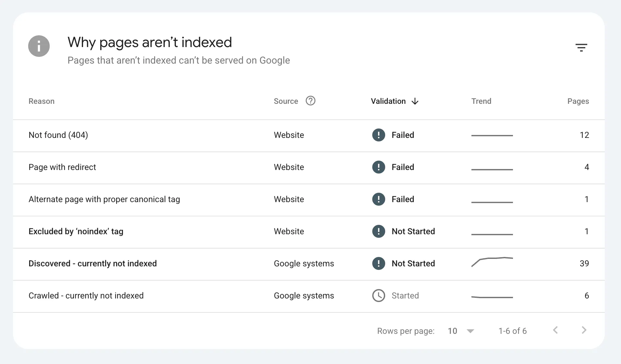The width and height of the screenshot is (621, 364).
Task: Click the Validation sort arrow
Action: [x=415, y=102]
